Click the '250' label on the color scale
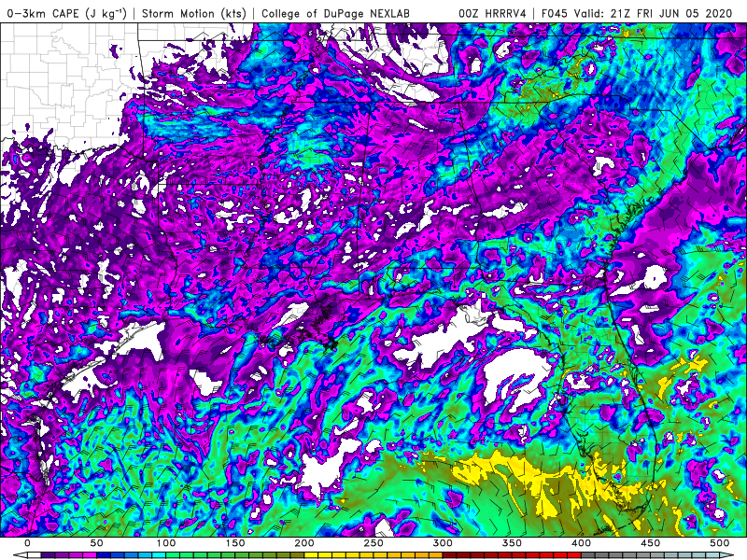Image resolution: width=747 pixels, height=560 pixels. [x=373, y=543]
